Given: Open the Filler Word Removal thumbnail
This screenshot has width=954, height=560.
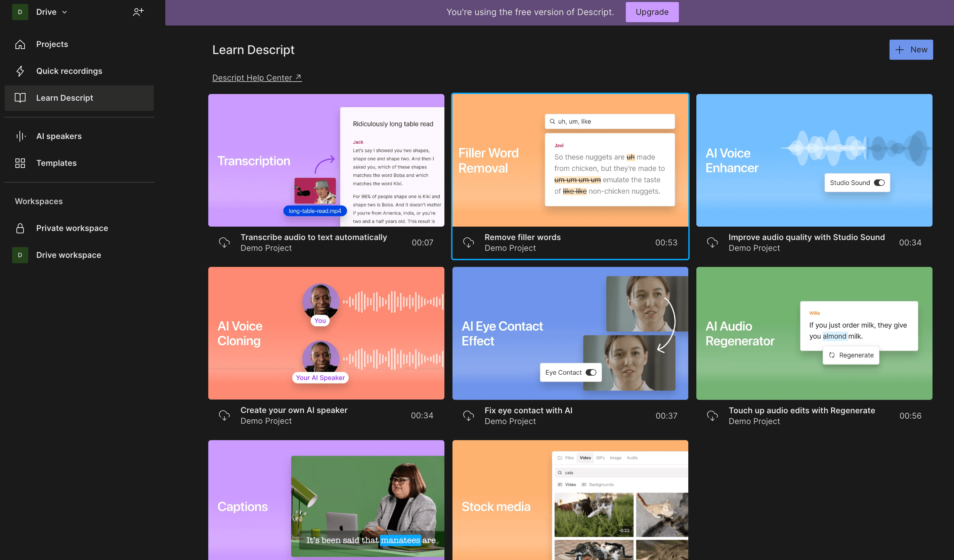Looking at the screenshot, I should coord(570,160).
